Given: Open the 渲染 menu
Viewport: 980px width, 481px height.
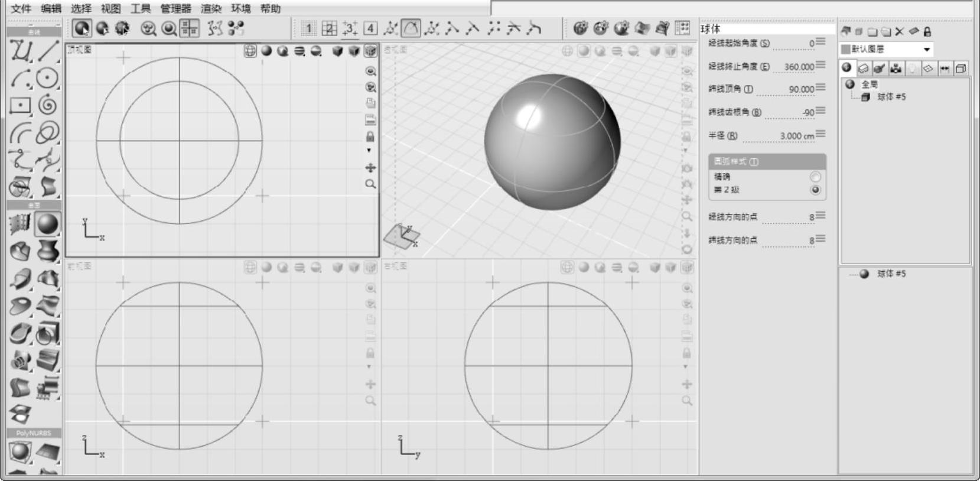Looking at the screenshot, I should pos(211,8).
